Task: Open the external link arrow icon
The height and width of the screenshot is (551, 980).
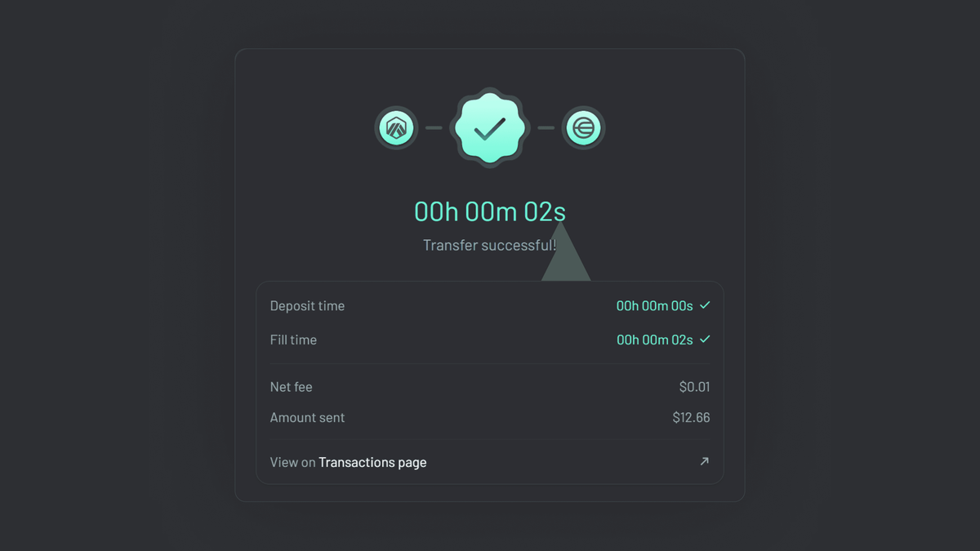Action: pyautogui.click(x=704, y=461)
